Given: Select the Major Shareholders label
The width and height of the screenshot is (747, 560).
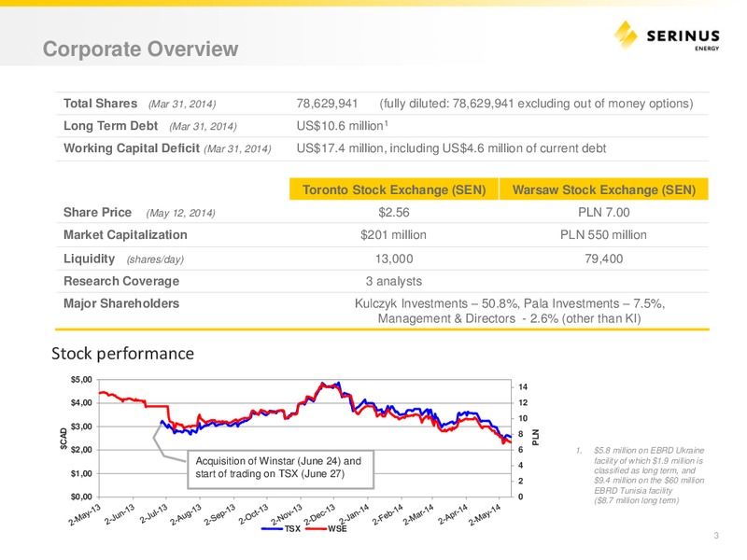Looking at the screenshot, I should (121, 303).
